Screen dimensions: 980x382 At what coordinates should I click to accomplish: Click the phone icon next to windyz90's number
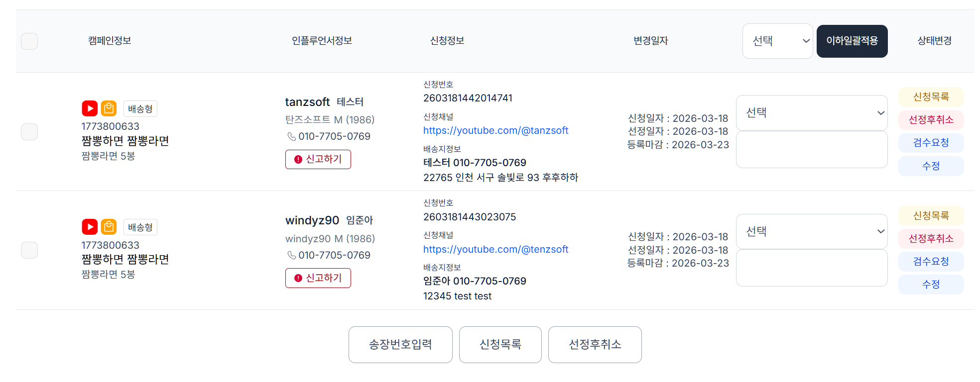pyautogui.click(x=292, y=255)
